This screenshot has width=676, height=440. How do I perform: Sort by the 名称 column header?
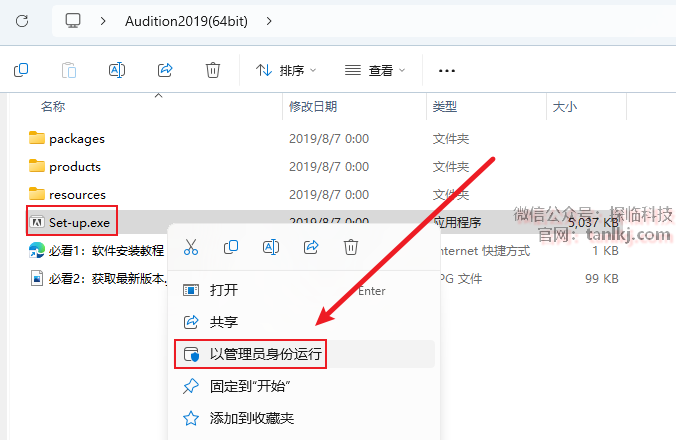coord(53,106)
